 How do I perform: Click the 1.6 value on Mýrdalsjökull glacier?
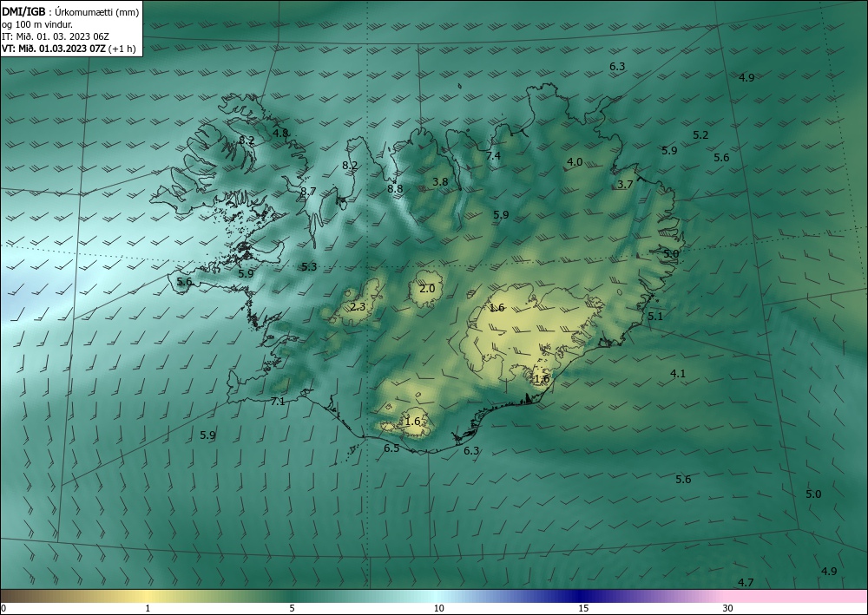(x=412, y=422)
